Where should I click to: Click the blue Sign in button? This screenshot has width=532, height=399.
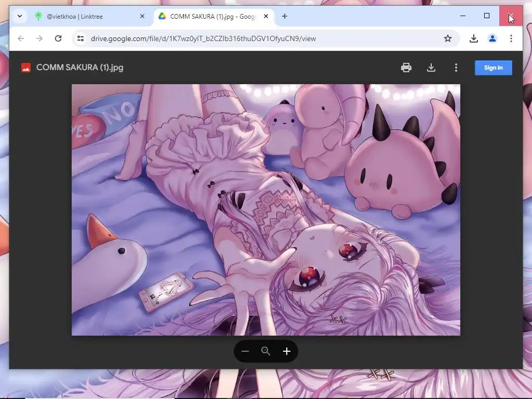[x=494, y=68]
